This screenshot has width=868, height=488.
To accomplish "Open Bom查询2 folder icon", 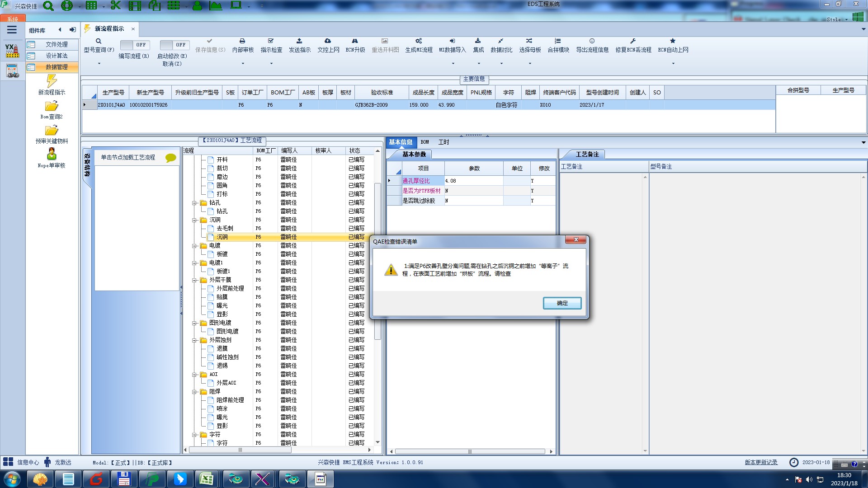I will pos(52,106).
